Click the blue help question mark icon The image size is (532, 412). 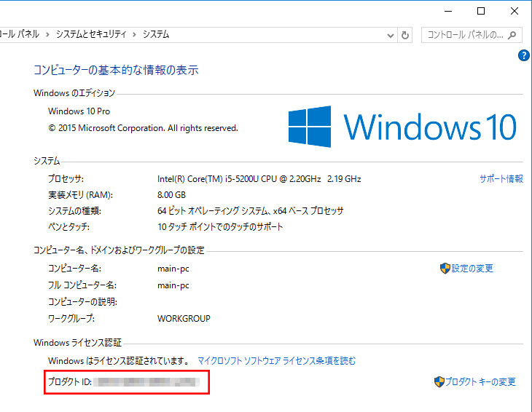point(523,56)
